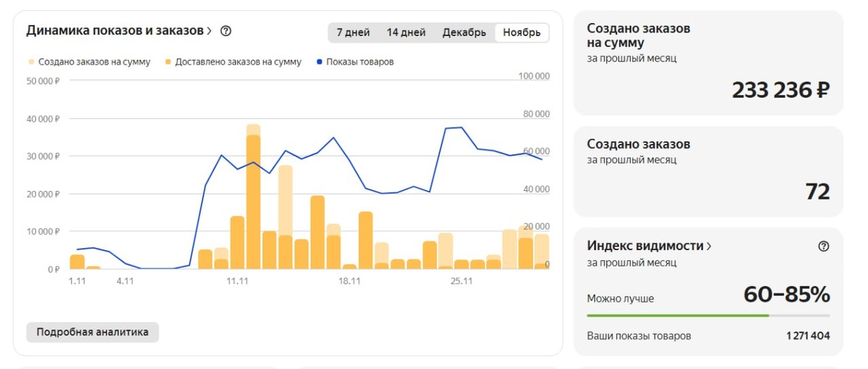This screenshot has height=369, width=868.
Task: Expand Динамика показов и заказов chevron
Action: pos(209,31)
